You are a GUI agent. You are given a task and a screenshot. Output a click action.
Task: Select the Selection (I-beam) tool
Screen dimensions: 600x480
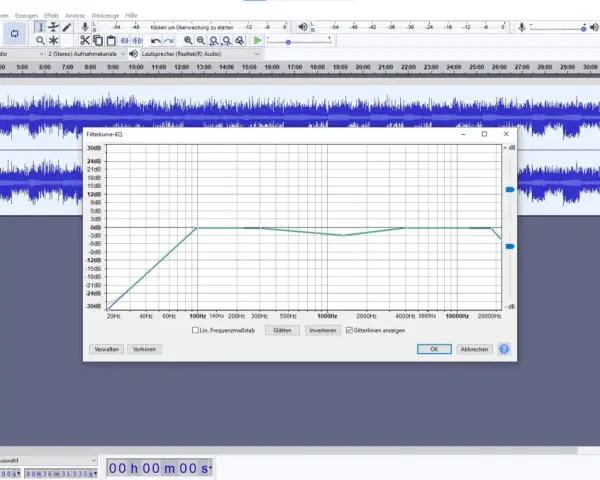(x=40, y=27)
